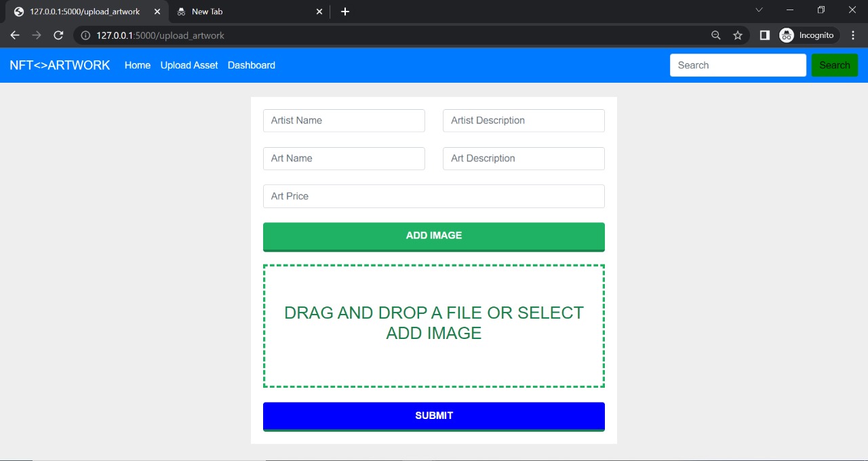Open the Dashboard nav link
The image size is (868, 461).
pos(252,65)
